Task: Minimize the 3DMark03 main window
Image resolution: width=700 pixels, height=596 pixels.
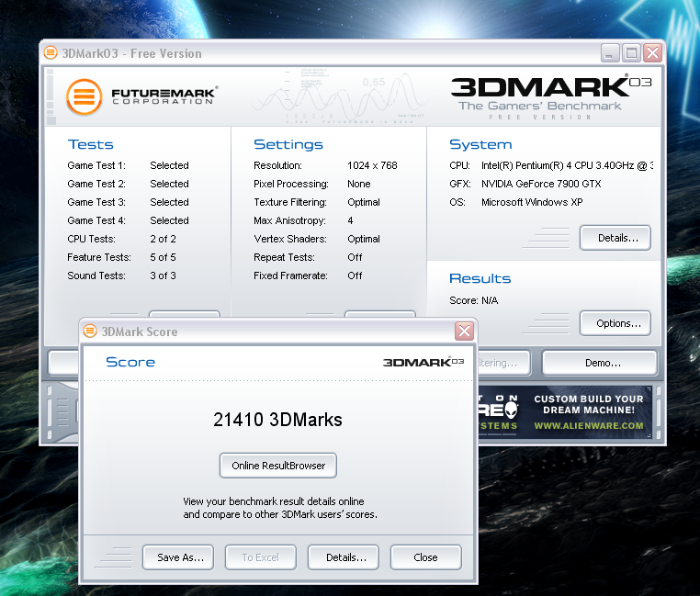Action: pyautogui.click(x=609, y=52)
